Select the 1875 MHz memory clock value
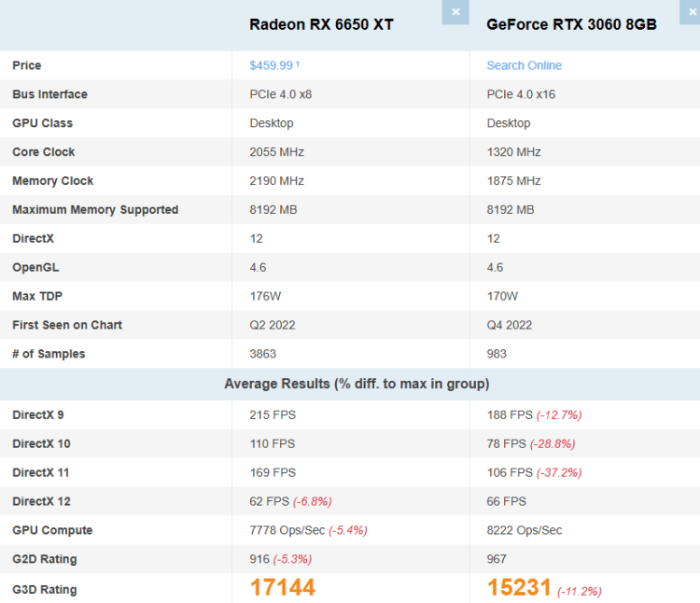 pos(513,181)
